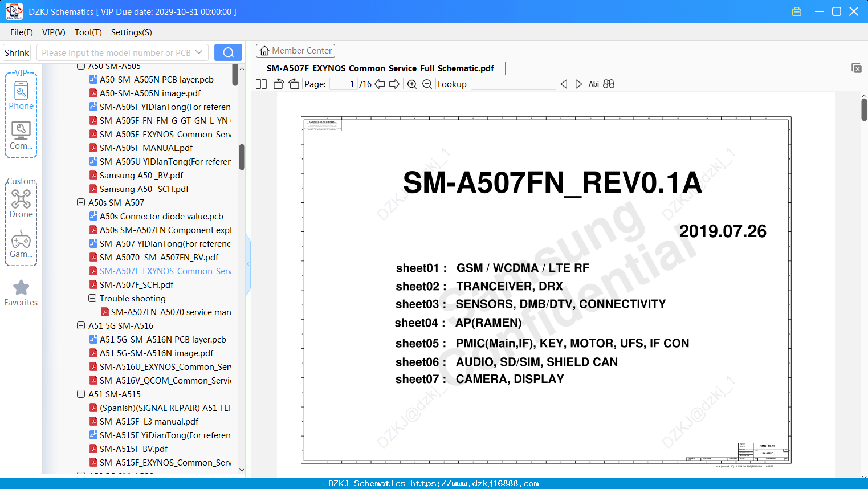Open A50-SM-A505N PCB layer.pcb
Image resolution: width=868 pixels, height=489 pixels.
(157, 80)
